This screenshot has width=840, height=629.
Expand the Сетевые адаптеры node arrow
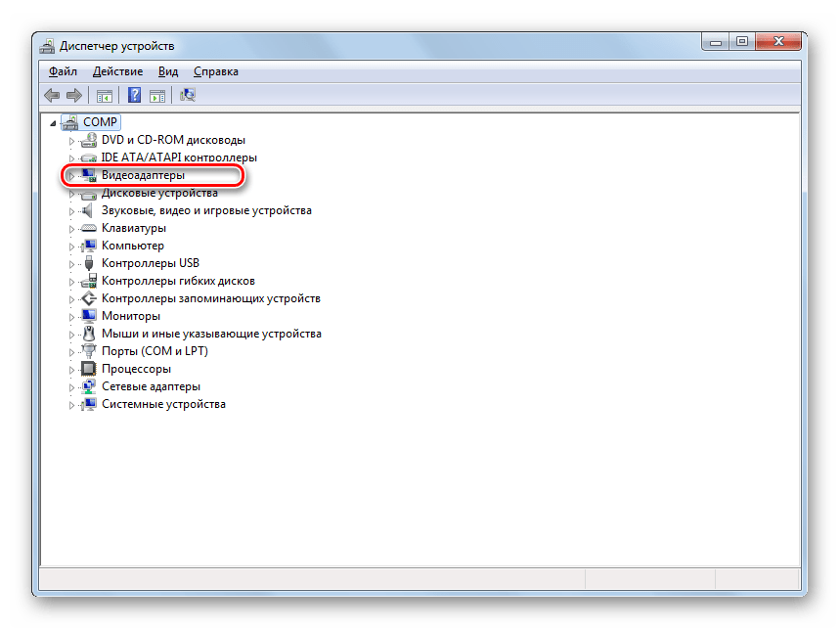click(71, 388)
